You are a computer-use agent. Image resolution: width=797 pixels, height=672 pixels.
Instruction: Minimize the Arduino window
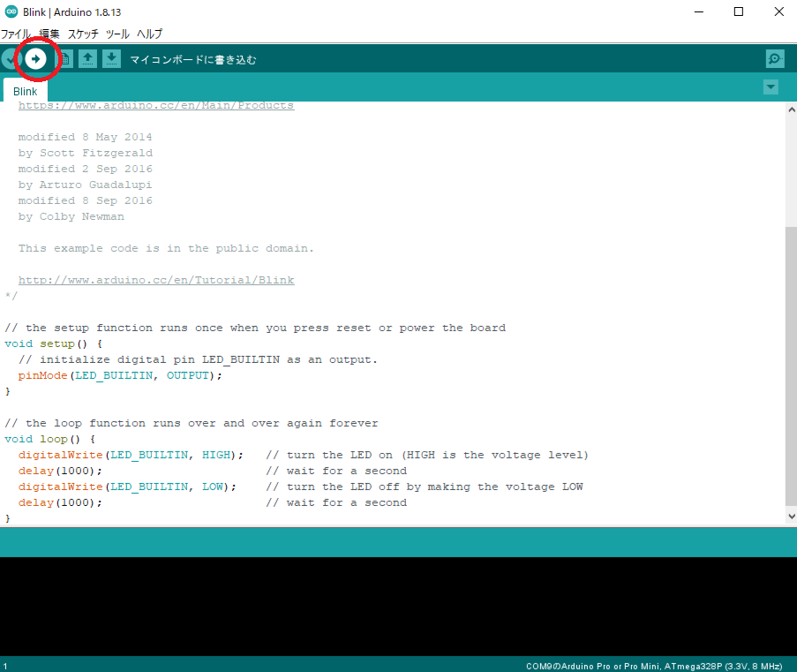[x=699, y=11]
